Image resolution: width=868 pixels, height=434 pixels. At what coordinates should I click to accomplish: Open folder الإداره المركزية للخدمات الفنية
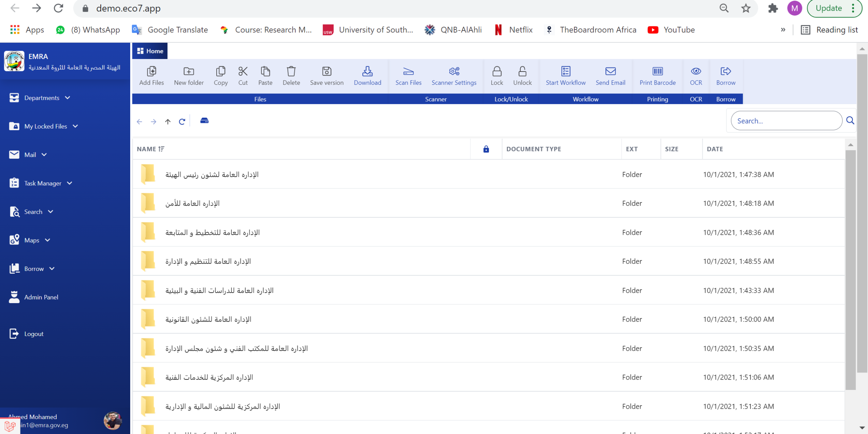[x=209, y=377]
